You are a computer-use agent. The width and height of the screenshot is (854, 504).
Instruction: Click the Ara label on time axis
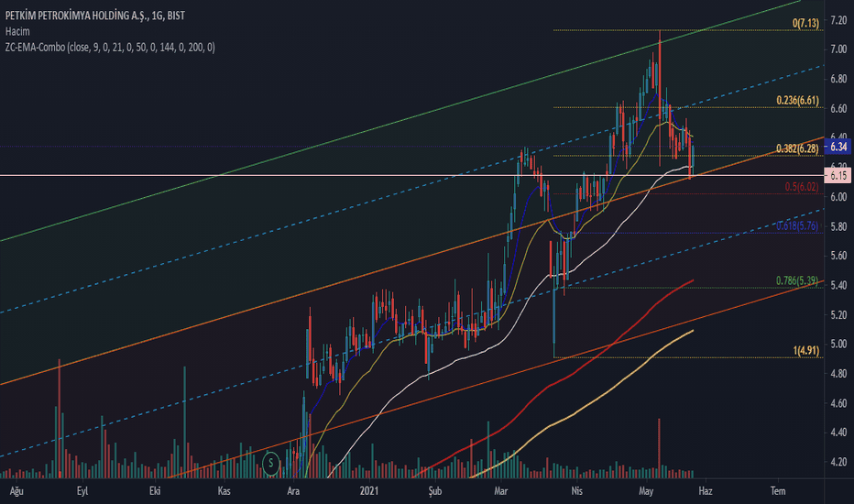click(293, 491)
